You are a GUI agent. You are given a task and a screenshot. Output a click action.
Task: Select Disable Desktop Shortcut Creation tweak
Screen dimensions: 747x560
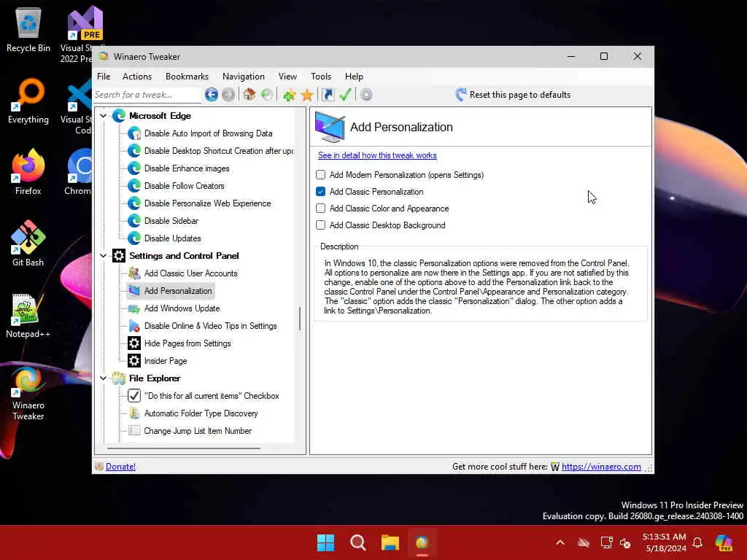[x=219, y=151]
